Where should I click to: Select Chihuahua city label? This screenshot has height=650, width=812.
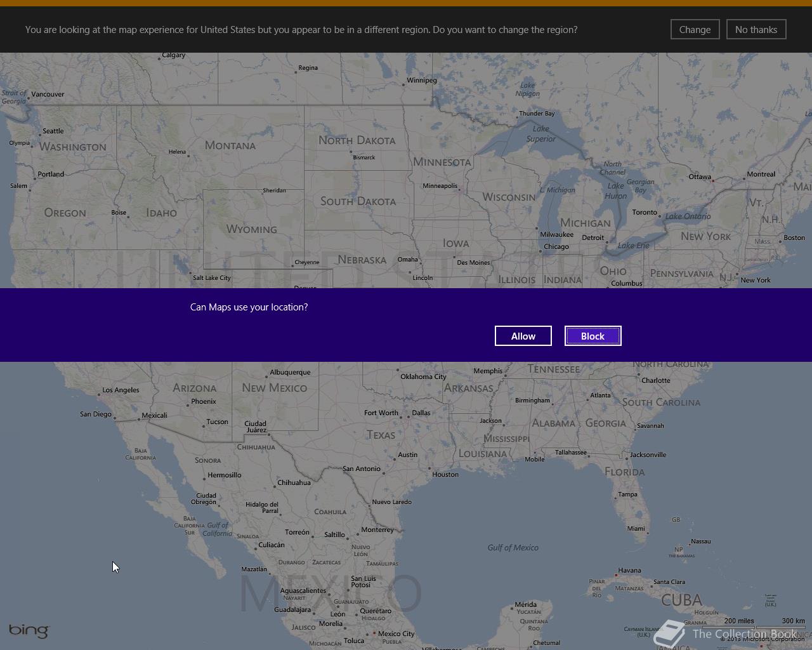click(x=294, y=482)
